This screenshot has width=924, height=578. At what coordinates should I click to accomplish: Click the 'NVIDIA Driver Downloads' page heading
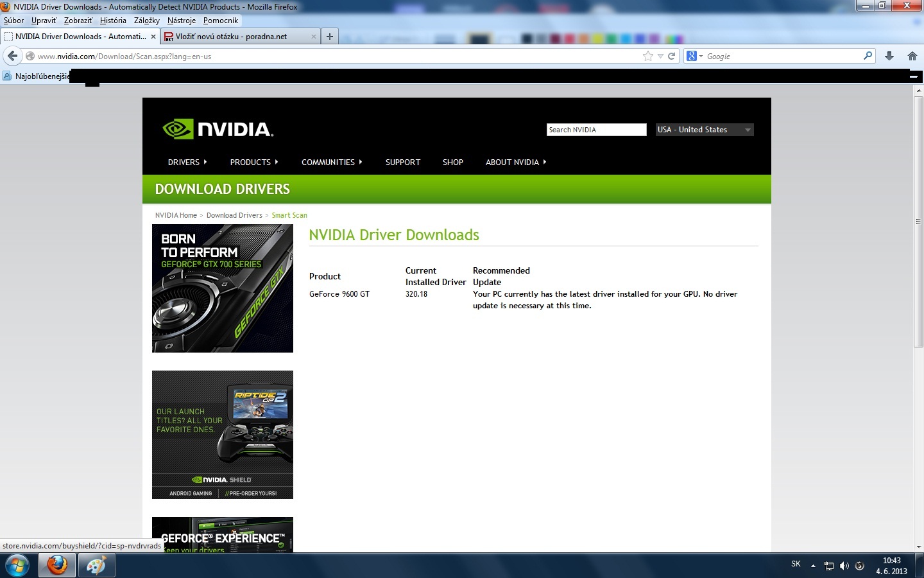[x=394, y=235]
